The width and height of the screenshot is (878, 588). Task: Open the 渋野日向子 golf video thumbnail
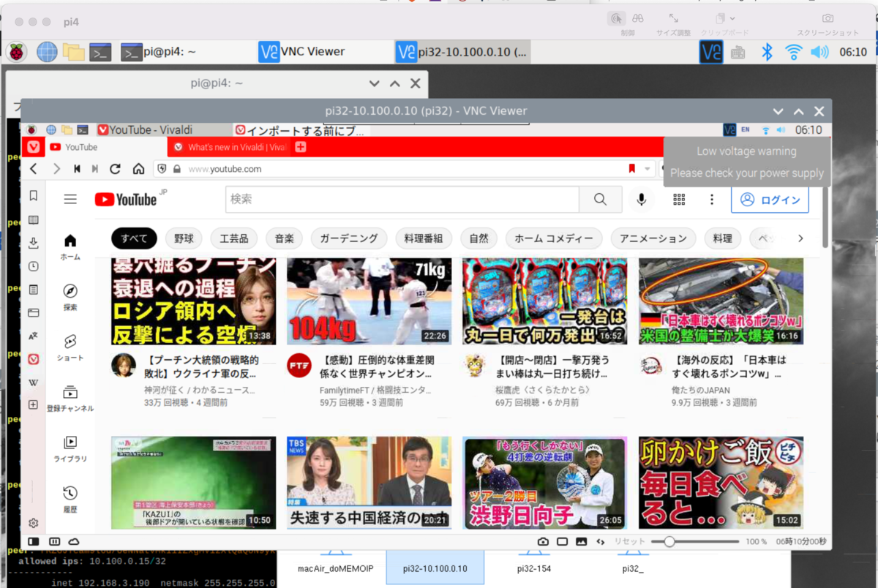[x=545, y=483]
